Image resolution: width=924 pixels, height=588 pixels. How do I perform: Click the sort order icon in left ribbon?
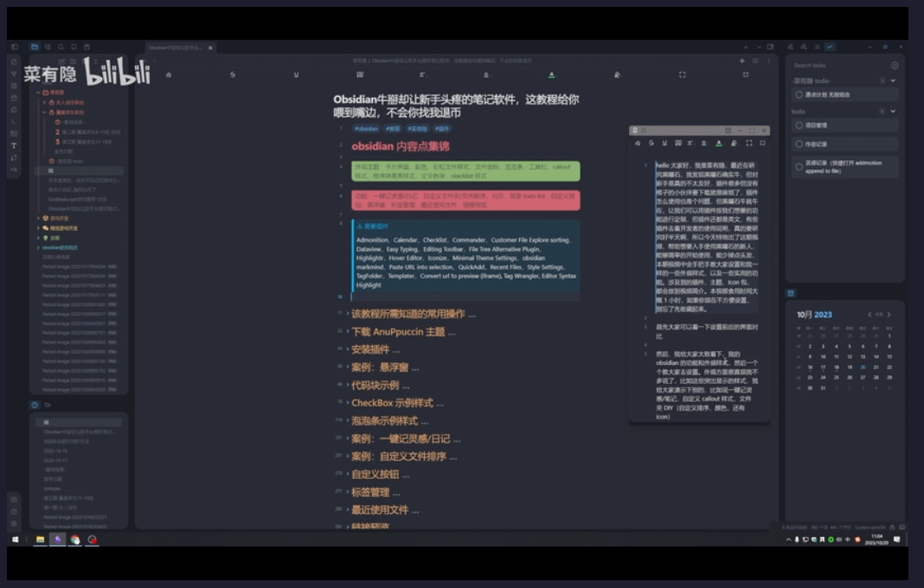pyautogui.click(x=14, y=157)
